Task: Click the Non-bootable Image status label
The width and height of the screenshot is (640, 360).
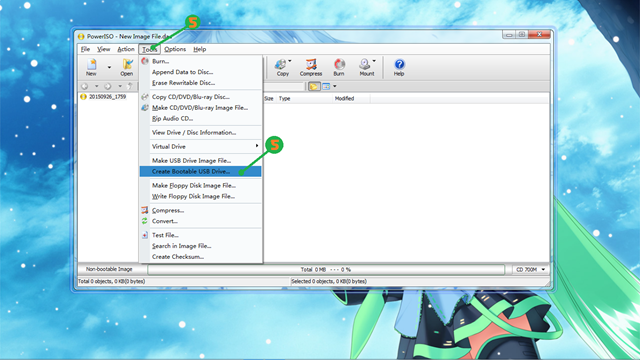Action: pos(109,269)
